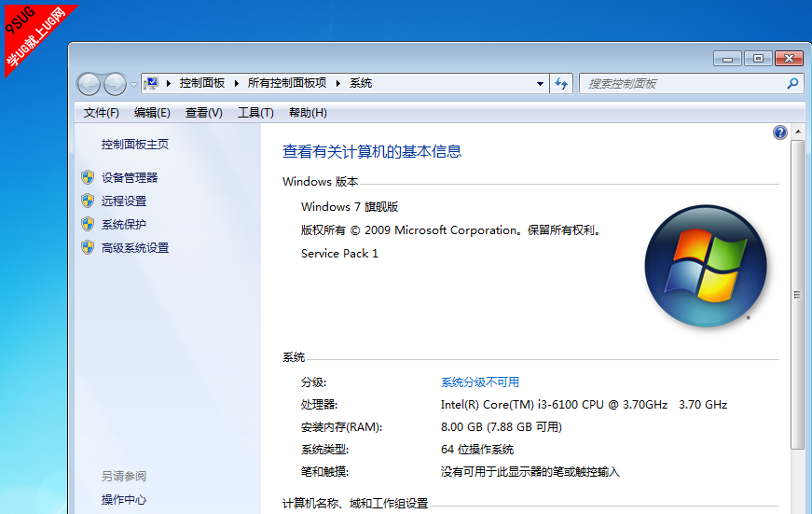The width and height of the screenshot is (812, 514).
Task: Open 操作中心 under 另请参阅
Action: click(x=124, y=499)
